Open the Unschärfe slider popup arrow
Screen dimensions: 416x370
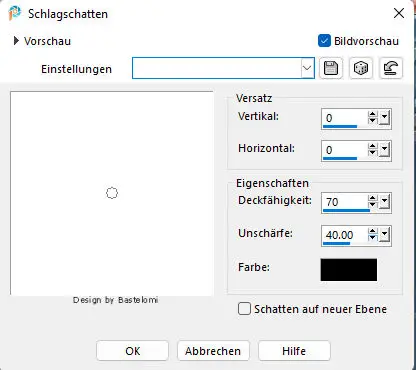(x=384, y=235)
